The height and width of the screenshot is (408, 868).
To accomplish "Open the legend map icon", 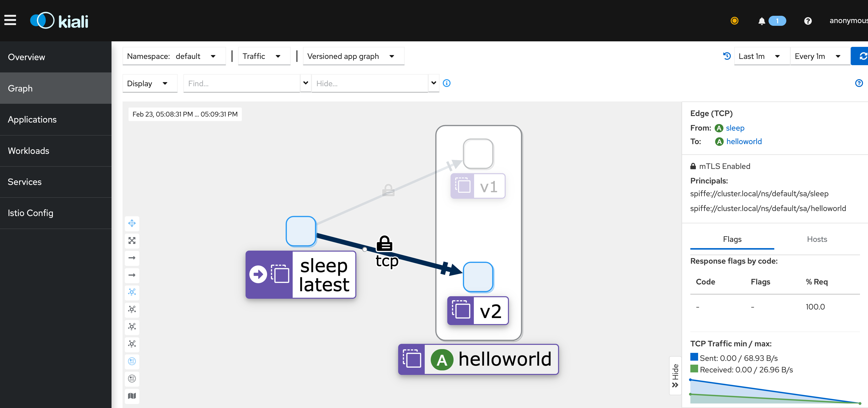I will click(x=132, y=396).
